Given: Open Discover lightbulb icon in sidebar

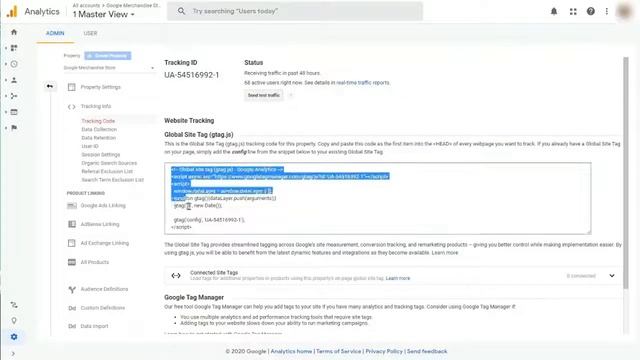Looking at the screenshot, I should [14, 321].
